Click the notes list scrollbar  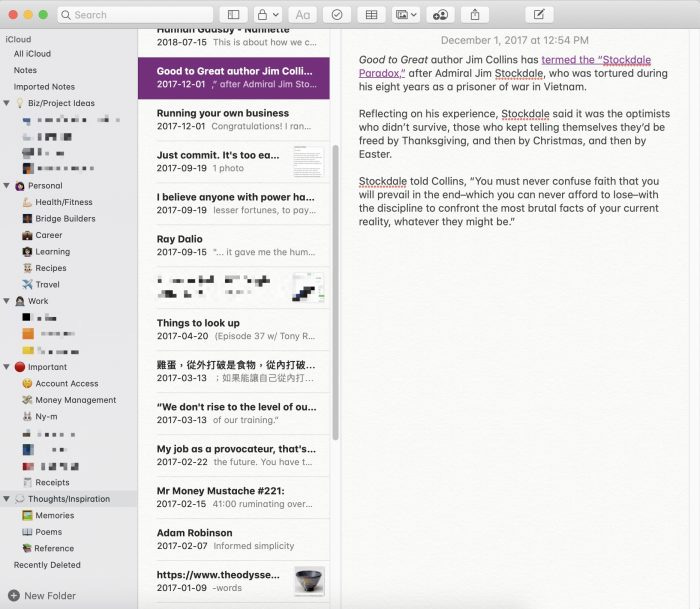click(x=335, y=292)
